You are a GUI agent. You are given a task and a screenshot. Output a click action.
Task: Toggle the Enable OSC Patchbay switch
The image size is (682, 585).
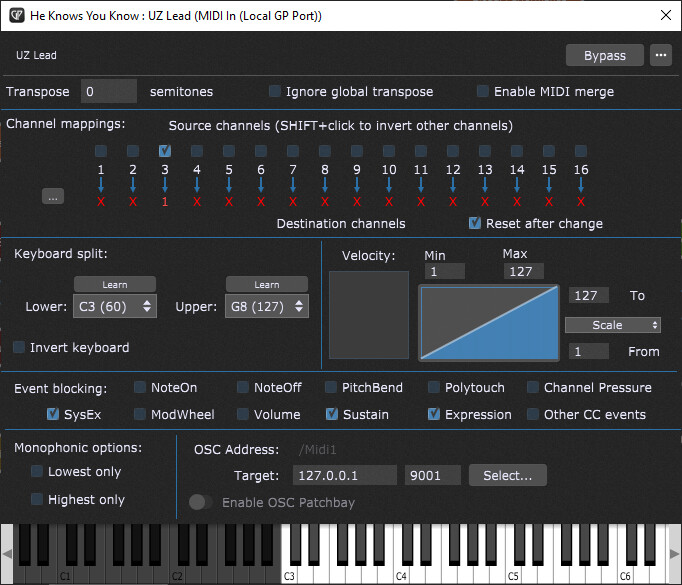[x=200, y=502]
